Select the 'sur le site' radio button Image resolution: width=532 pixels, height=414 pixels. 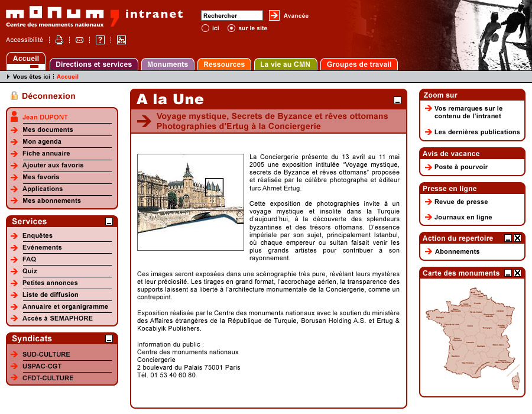tap(231, 28)
